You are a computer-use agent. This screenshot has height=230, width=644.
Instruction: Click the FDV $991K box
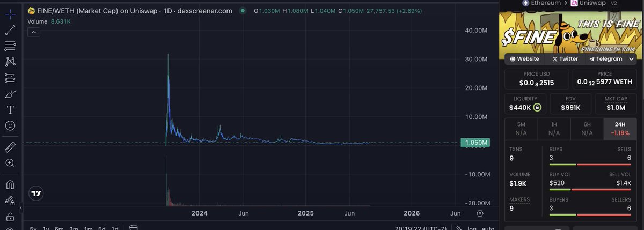[x=570, y=104]
